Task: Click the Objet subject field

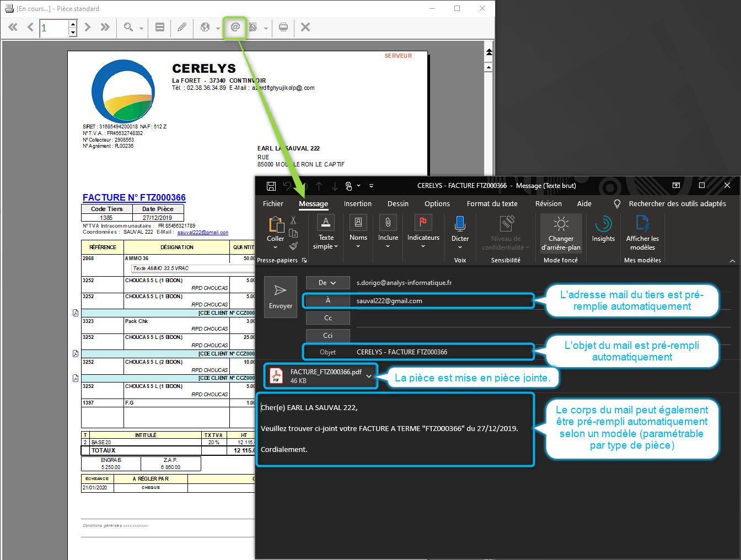Action: tap(441, 352)
